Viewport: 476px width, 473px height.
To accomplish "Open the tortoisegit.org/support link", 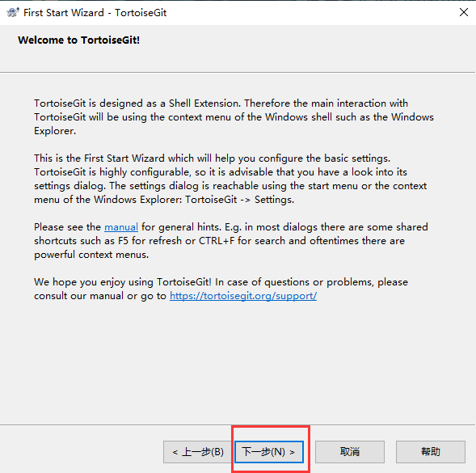I will pyautogui.click(x=243, y=296).
